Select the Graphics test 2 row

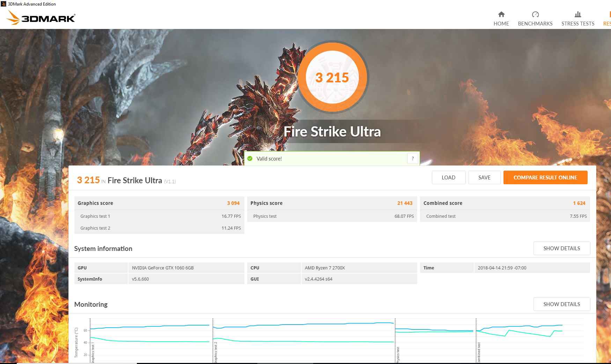(159, 228)
